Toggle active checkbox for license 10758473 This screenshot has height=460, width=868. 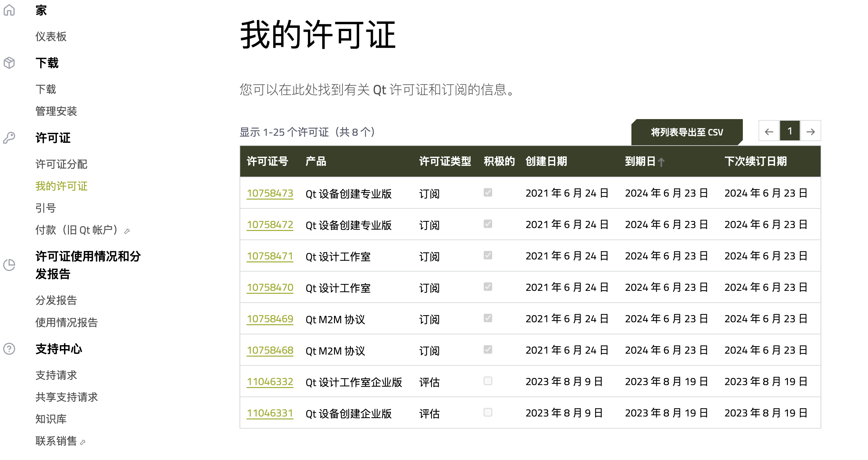pyautogui.click(x=488, y=193)
